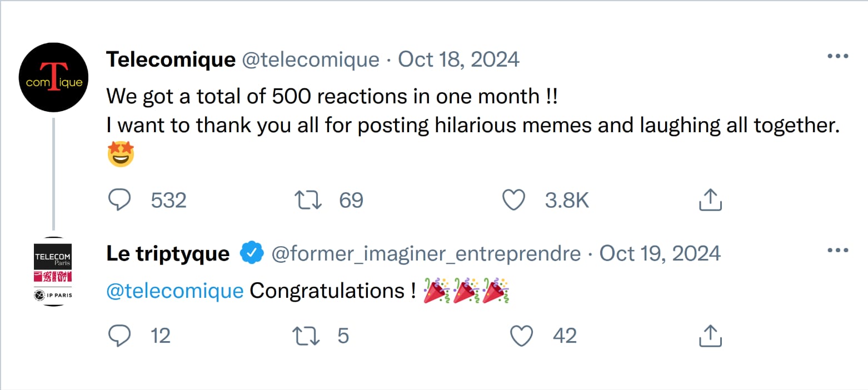The image size is (868, 390).
Task: Click @former_imaginer_entreprendre handle
Action: click(x=426, y=254)
